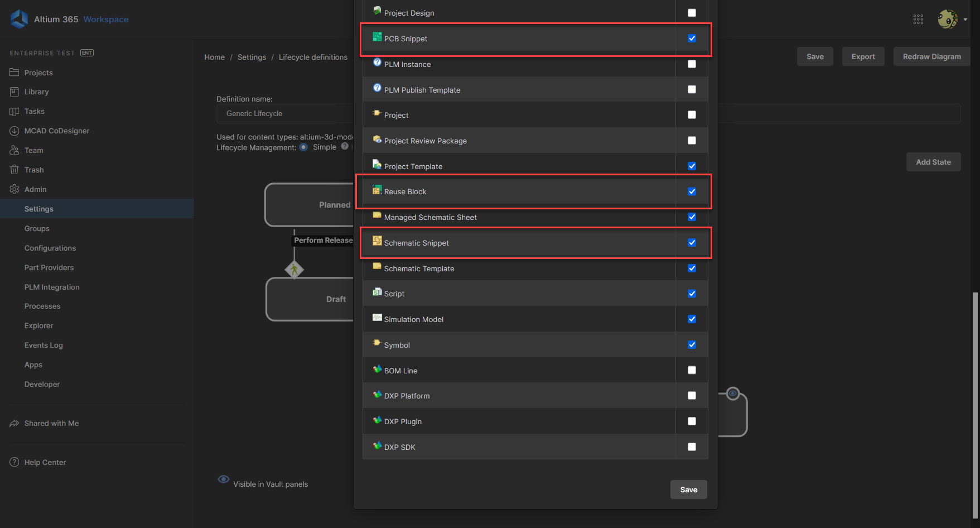Click the BOM Line icon
The height and width of the screenshot is (528, 980).
(x=378, y=369)
